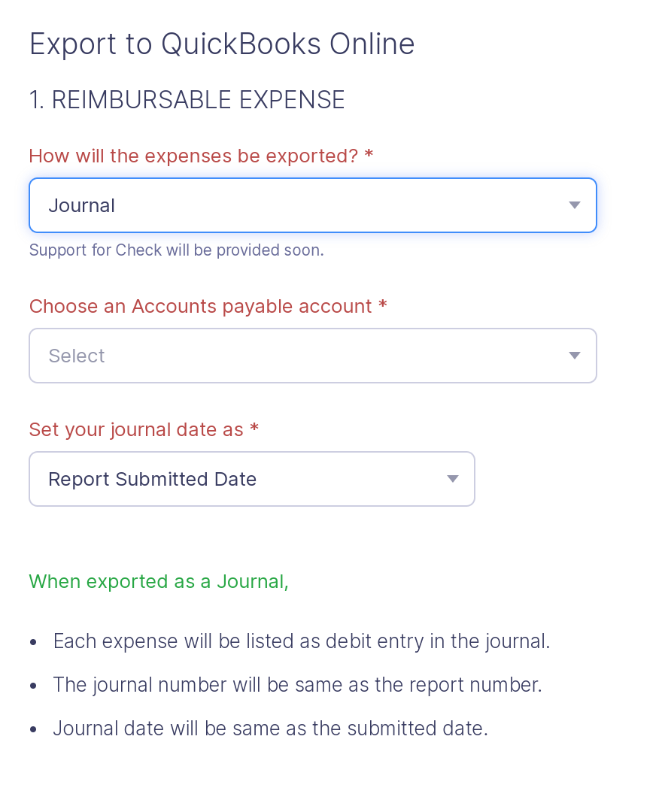Click the 'Export to QuickBooks Online' heading
The image size is (662, 812).
(221, 44)
